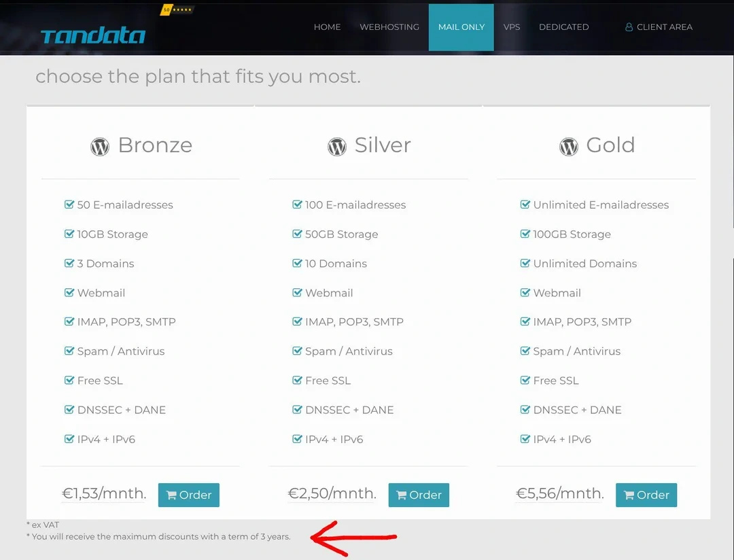Click the Tandata logo
Screen dimensions: 734x560
[92, 36]
